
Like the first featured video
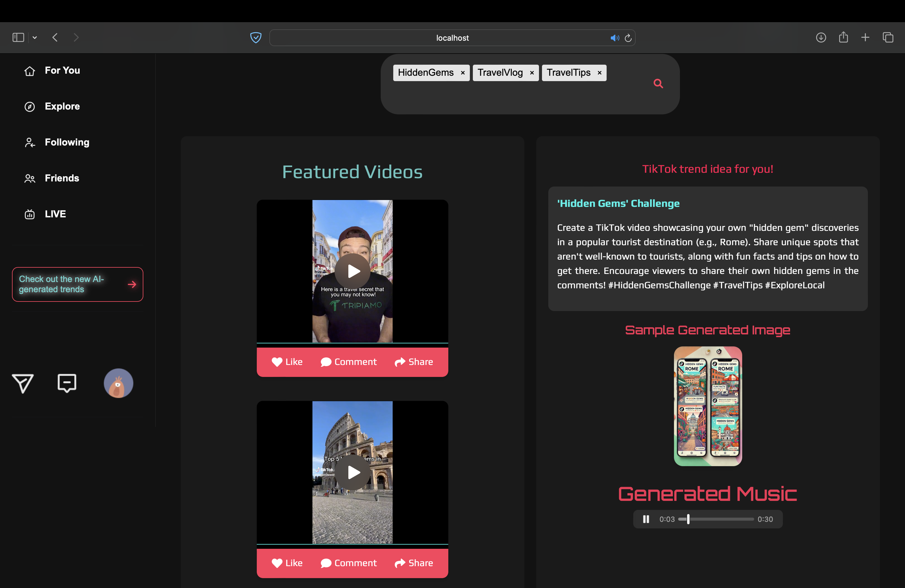[x=287, y=362]
